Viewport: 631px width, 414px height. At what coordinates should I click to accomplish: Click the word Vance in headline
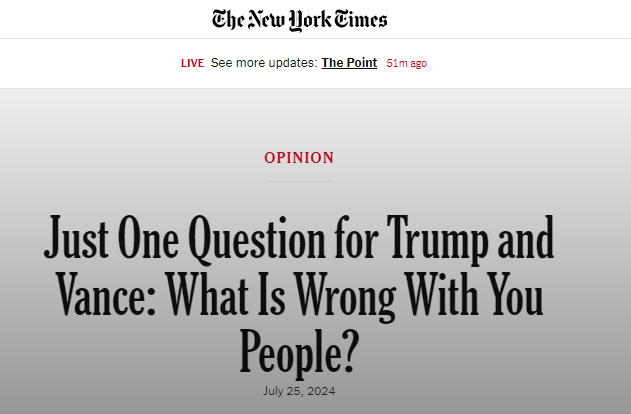pos(106,294)
